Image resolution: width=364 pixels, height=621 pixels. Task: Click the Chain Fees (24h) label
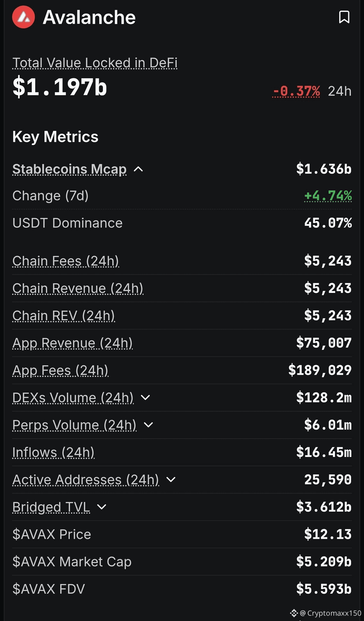66,261
